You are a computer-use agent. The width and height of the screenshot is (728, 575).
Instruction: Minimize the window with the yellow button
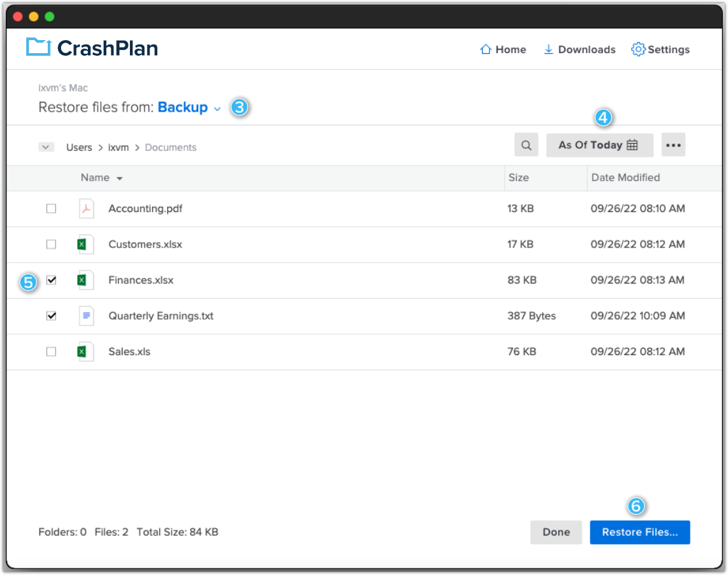pos(34,17)
